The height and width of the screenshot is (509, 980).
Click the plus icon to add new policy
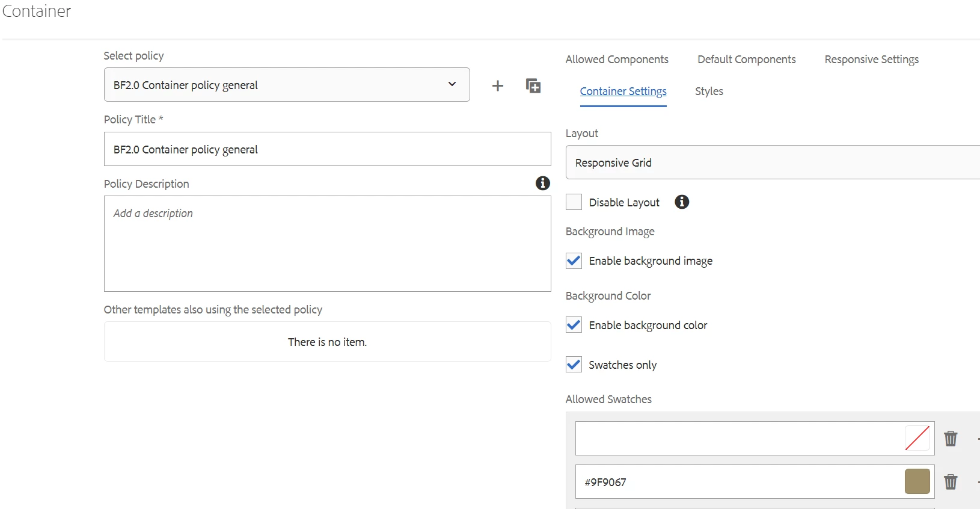(498, 85)
